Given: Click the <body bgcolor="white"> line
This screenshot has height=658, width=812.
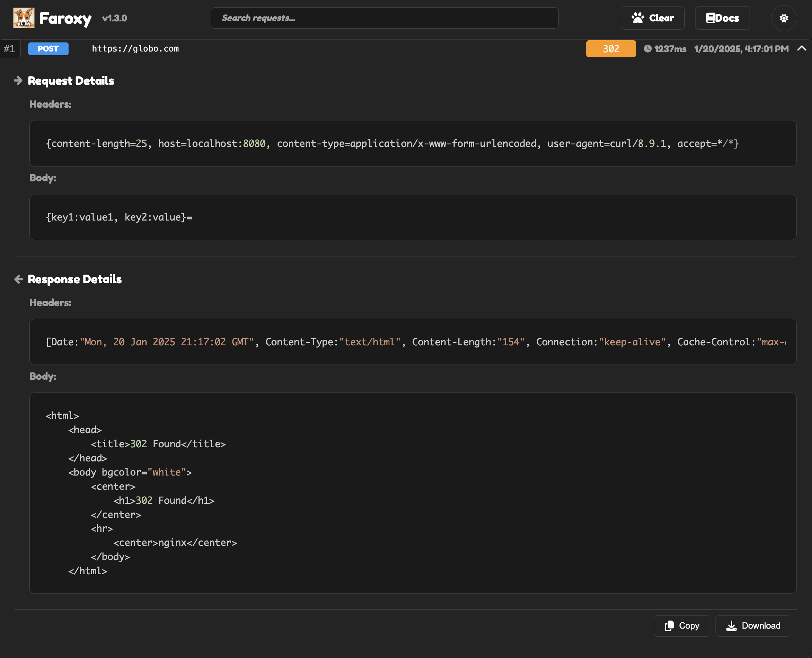Looking at the screenshot, I should pos(130,472).
